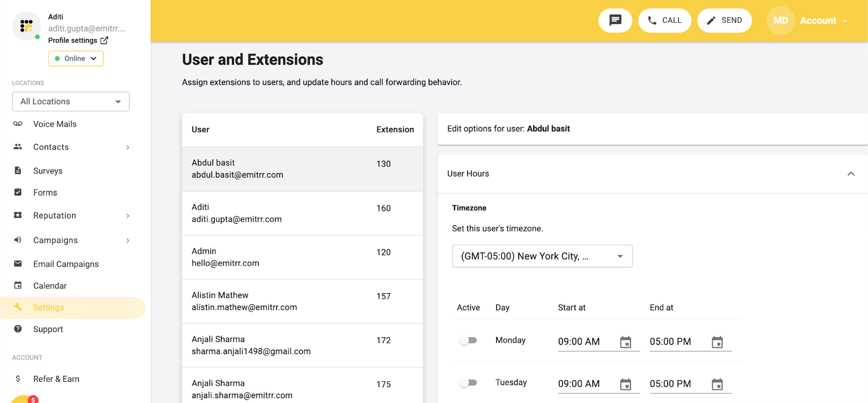The image size is (868, 403).
Task: Click the Contacts people icon
Action: click(x=18, y=147)
